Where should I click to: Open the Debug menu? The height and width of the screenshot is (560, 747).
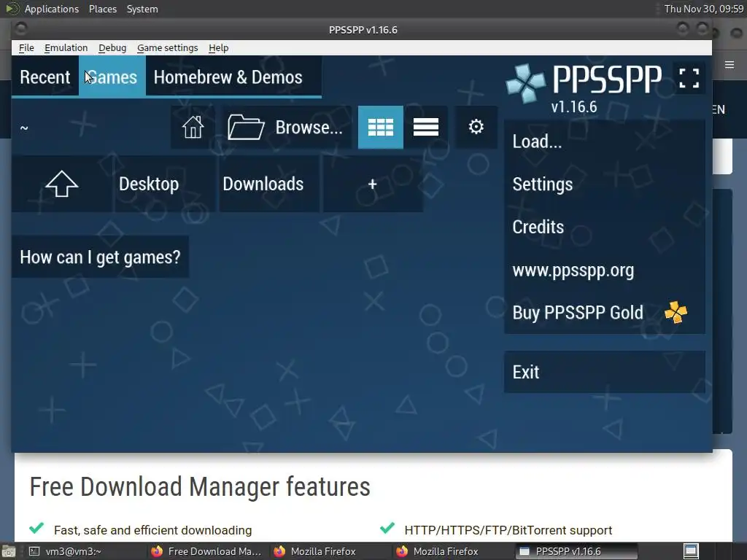click(x=112, y=47)
